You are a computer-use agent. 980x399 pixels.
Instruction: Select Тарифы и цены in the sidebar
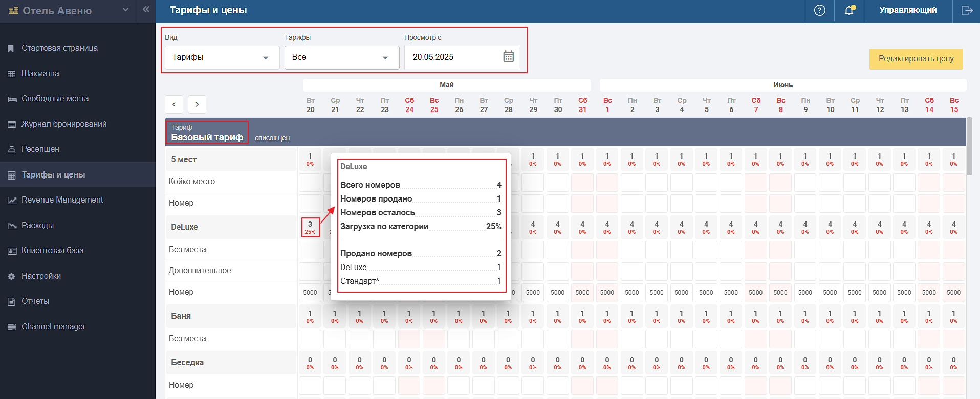[x=78, y=175]
